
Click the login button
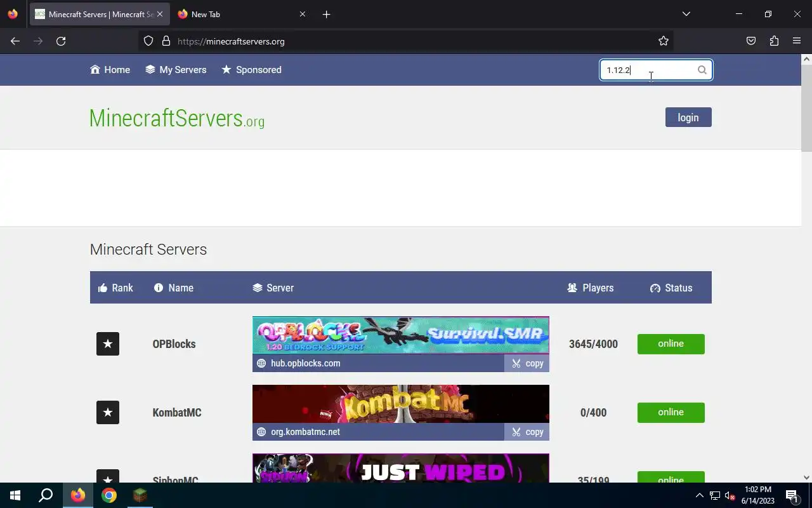[688, 117]
